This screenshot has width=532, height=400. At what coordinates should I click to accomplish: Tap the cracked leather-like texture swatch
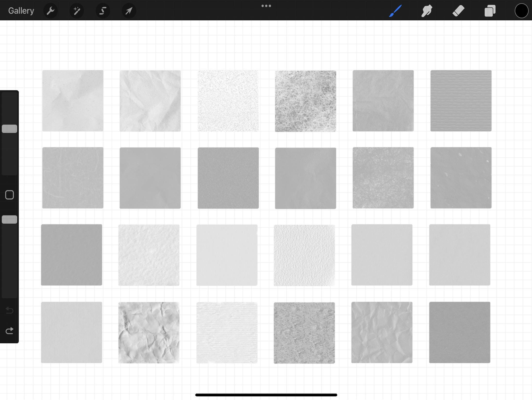click(383, 178)
